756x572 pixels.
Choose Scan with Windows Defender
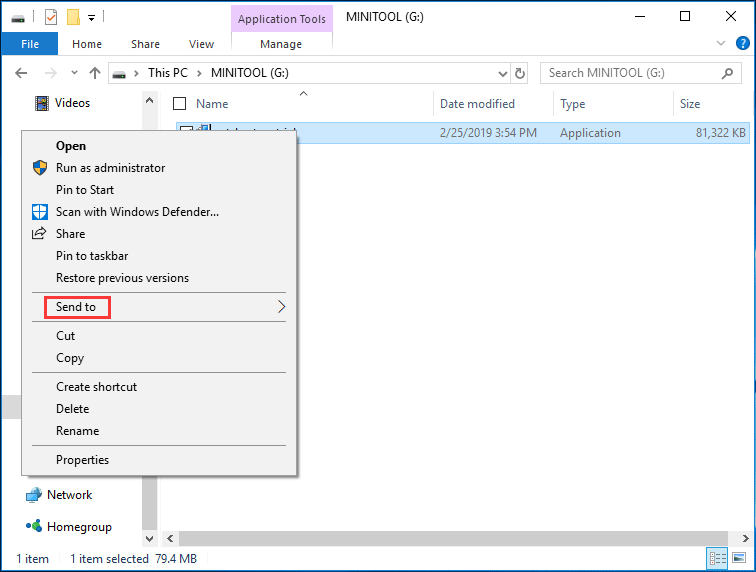click(x=159, y=212)
